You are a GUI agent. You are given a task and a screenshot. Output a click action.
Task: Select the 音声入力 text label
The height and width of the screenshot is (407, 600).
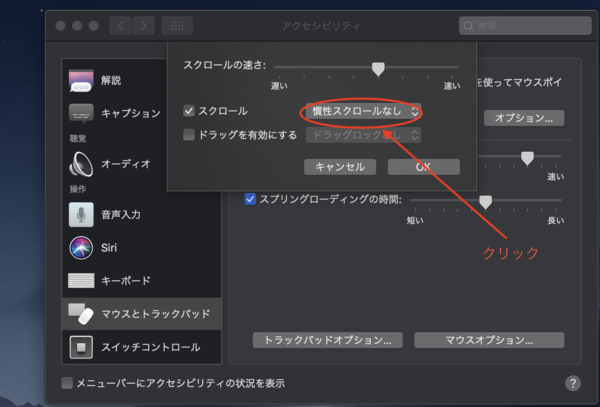(121, 215)
